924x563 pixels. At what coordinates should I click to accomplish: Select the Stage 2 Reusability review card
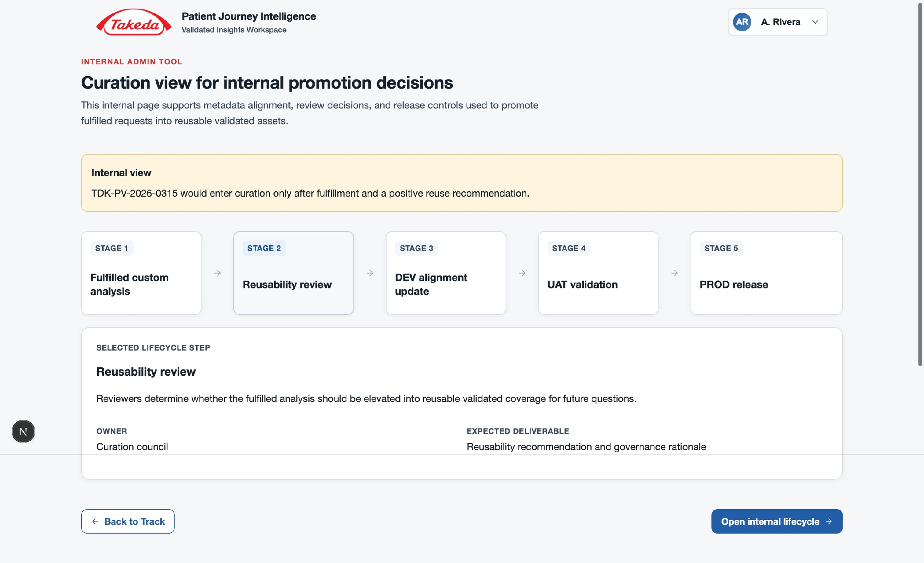(x=293, y=273)
